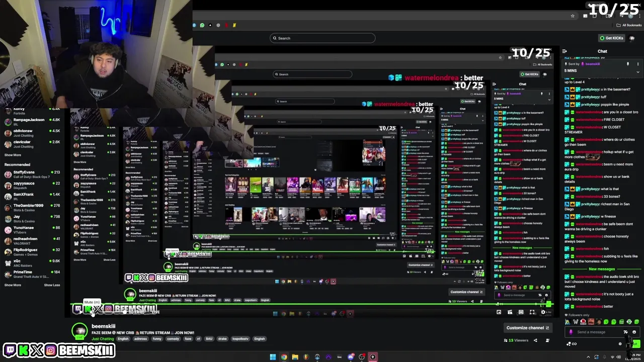Expand Show More under Recommended list

tap(13, 285)
